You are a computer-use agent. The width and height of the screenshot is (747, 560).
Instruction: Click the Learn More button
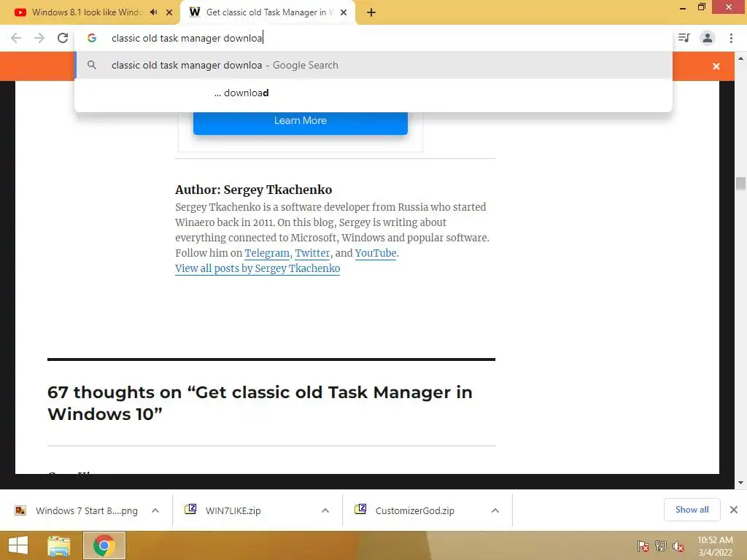(300, 121)
